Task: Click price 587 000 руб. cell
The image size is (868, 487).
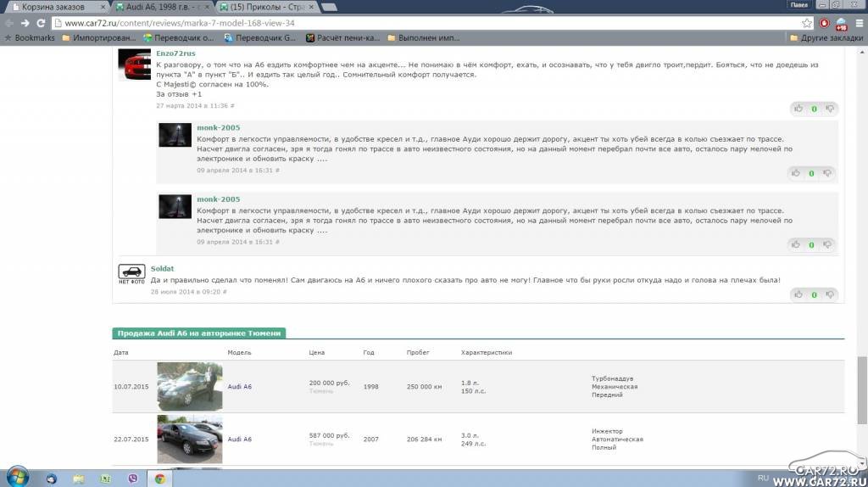Action: point(330,435)
